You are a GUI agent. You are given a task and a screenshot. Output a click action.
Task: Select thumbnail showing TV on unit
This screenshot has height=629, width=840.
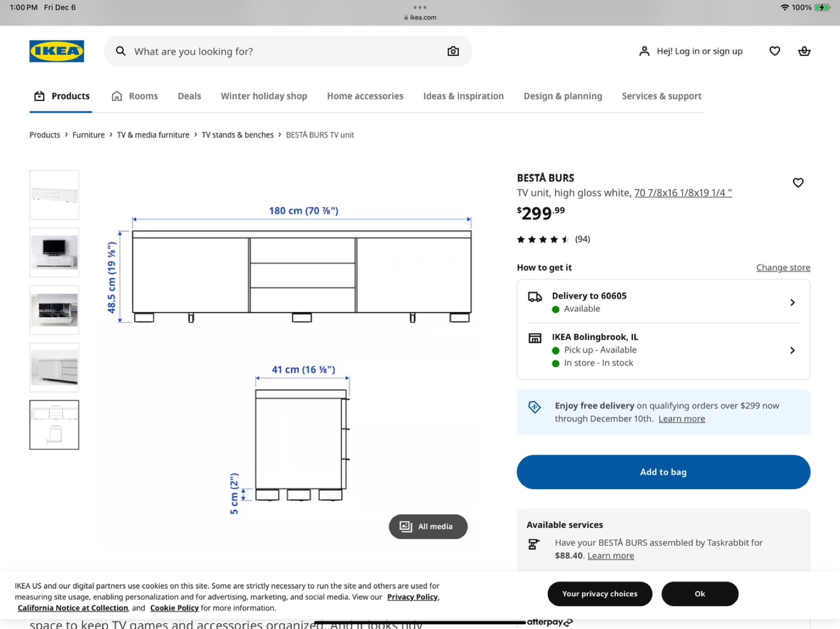(54, 252)
